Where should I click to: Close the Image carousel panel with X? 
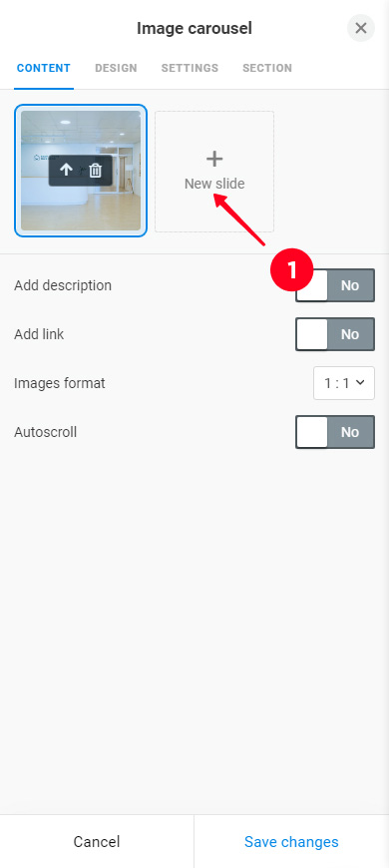click(x=361, y=28)
